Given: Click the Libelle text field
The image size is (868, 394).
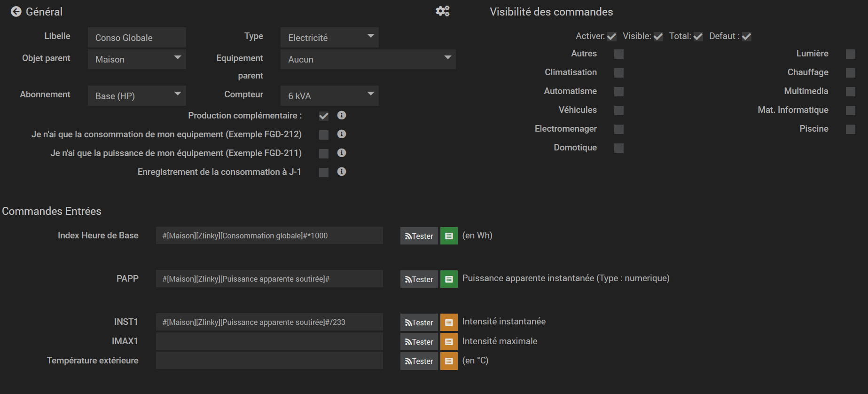Looking at the screenshot, I should 137,38.
